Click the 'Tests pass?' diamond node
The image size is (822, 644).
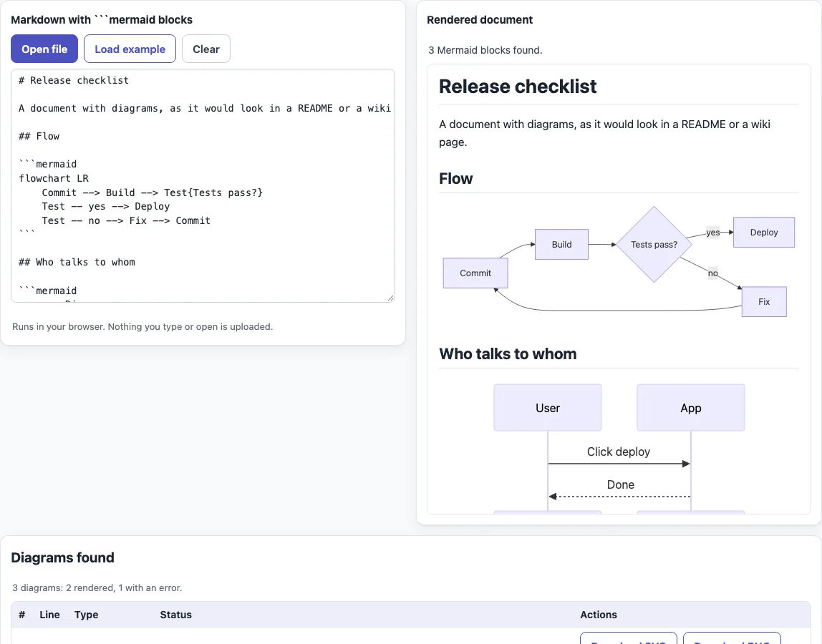coord(654,244)
